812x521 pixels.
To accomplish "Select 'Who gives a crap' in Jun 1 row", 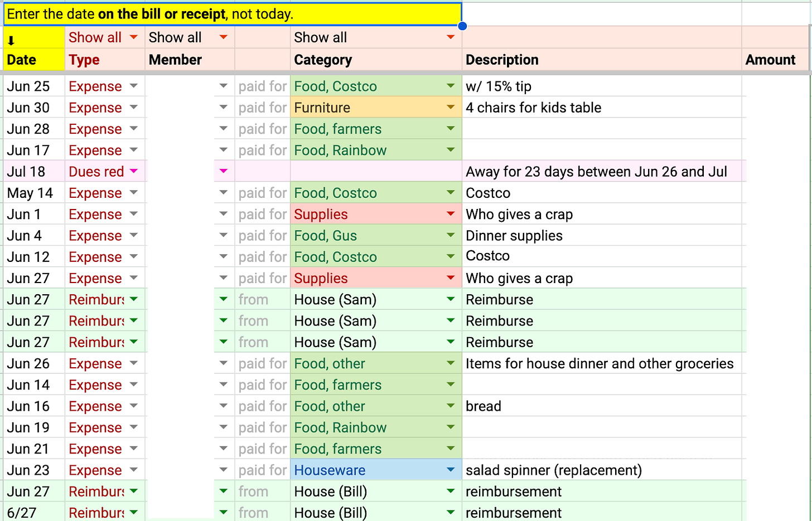I will (x=602, y=215).
